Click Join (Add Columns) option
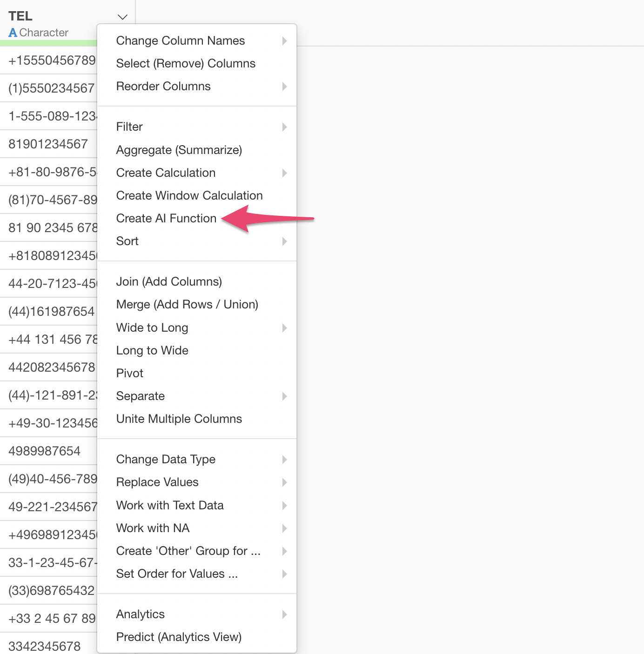This screenshot has height=654, width=644. point(169,282)
